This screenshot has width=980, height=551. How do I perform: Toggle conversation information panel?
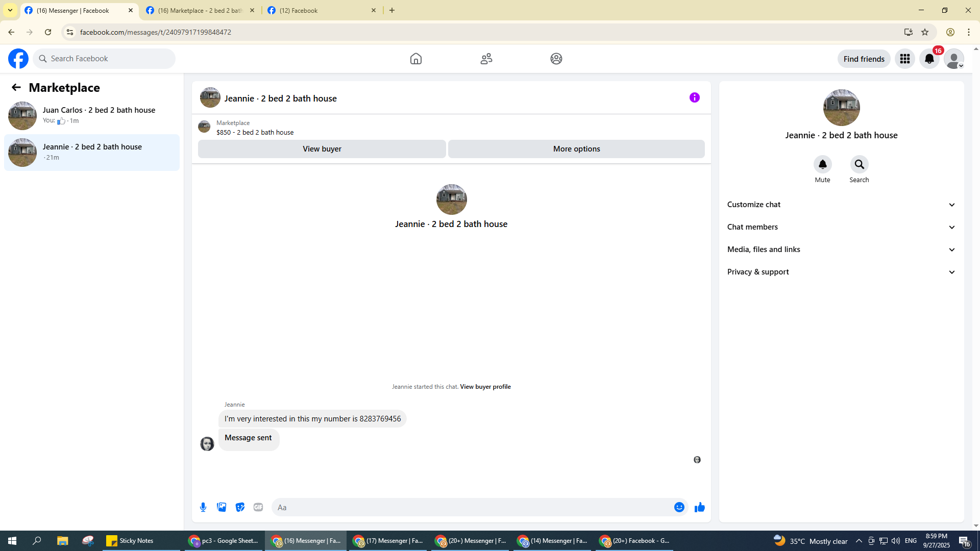[x=694, y=97]
